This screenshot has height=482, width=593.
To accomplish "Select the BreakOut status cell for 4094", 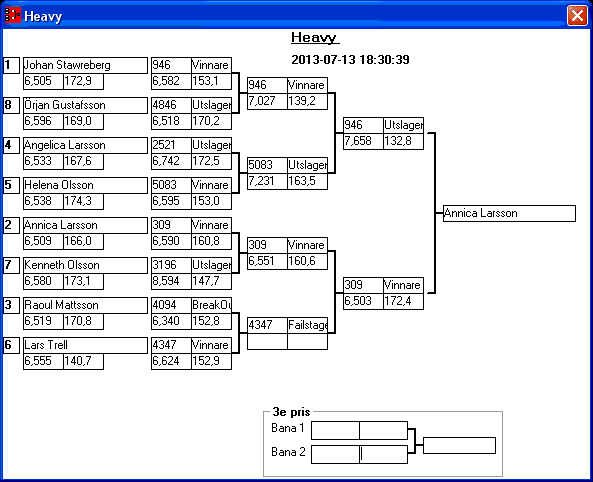I will point(211,305).
